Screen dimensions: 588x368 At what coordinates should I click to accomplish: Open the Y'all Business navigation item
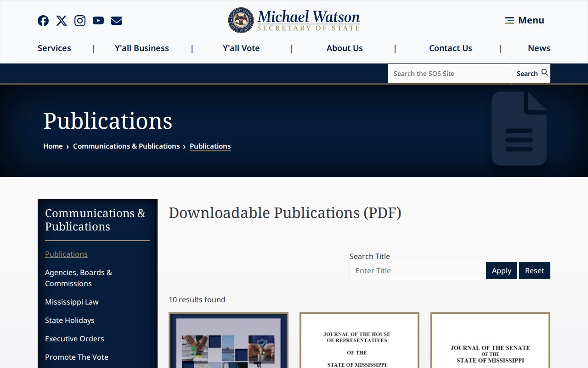click(142, 48)
